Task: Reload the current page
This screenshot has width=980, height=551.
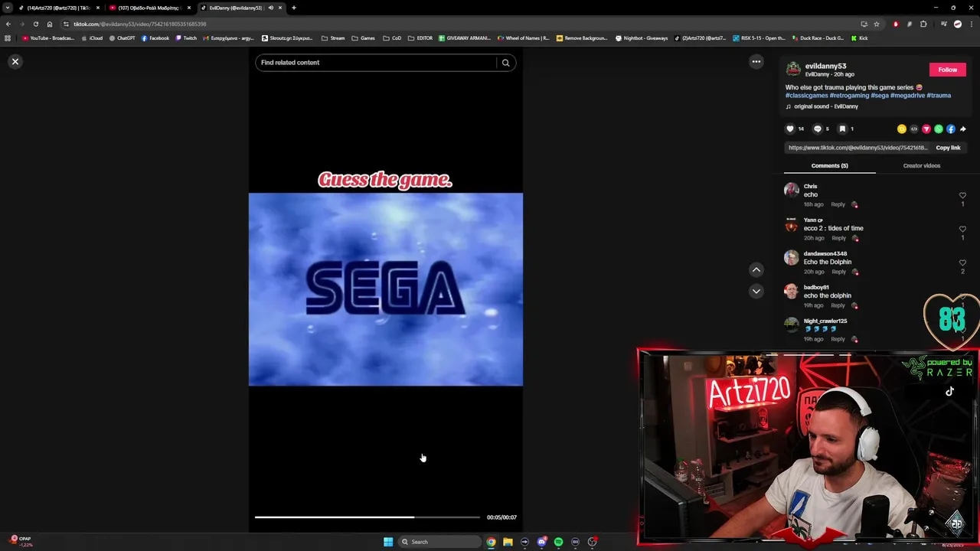Action: tap(35, 24)
